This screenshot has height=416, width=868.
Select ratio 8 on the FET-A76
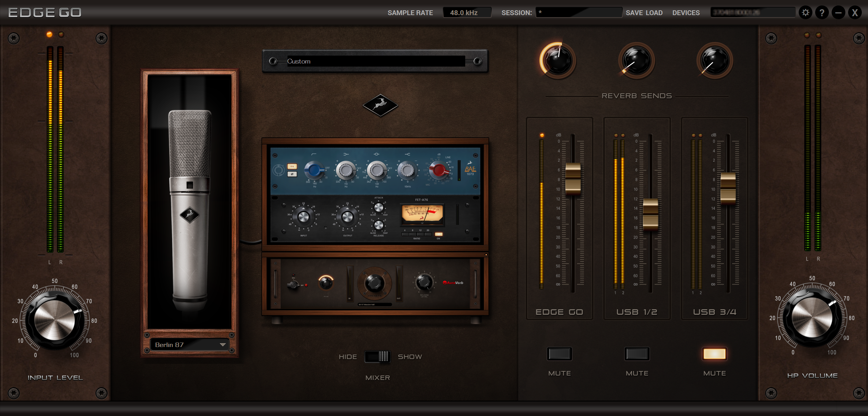413,234
